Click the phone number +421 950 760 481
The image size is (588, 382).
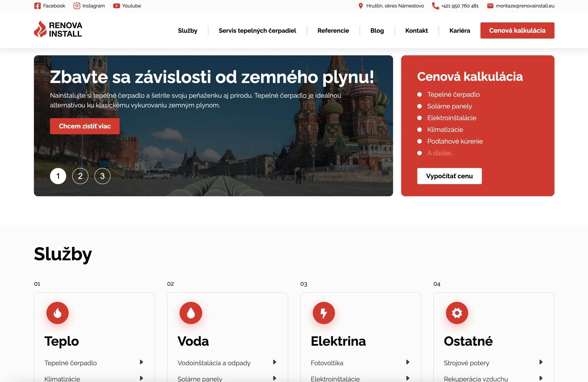point(460,6)
